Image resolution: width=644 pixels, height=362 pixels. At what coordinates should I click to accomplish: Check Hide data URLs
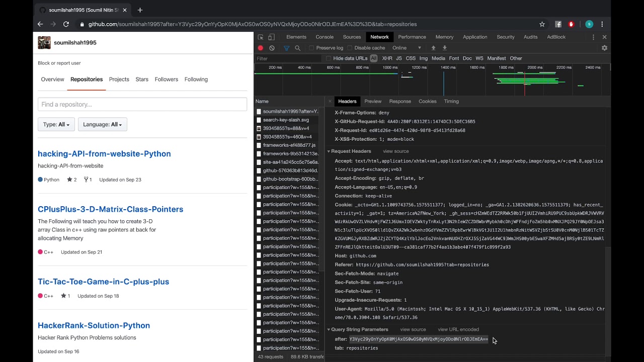pyautogui.click(x=329, y=58)
